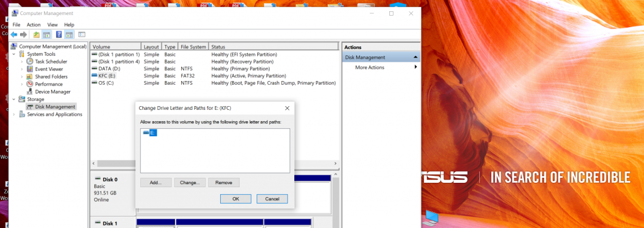
Task: Expand the Event Viewer node arrow
Action: (22, 69)
